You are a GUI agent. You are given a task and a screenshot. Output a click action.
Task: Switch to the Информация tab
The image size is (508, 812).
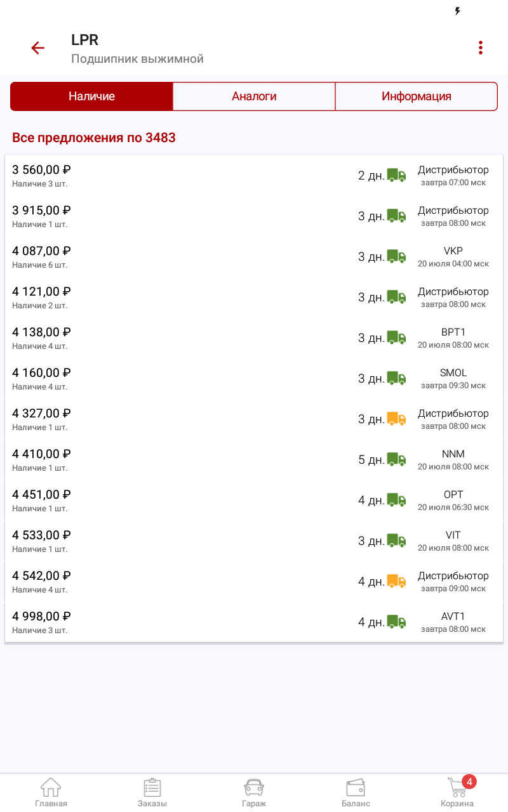pyautogui.click(x=416, y=96)
